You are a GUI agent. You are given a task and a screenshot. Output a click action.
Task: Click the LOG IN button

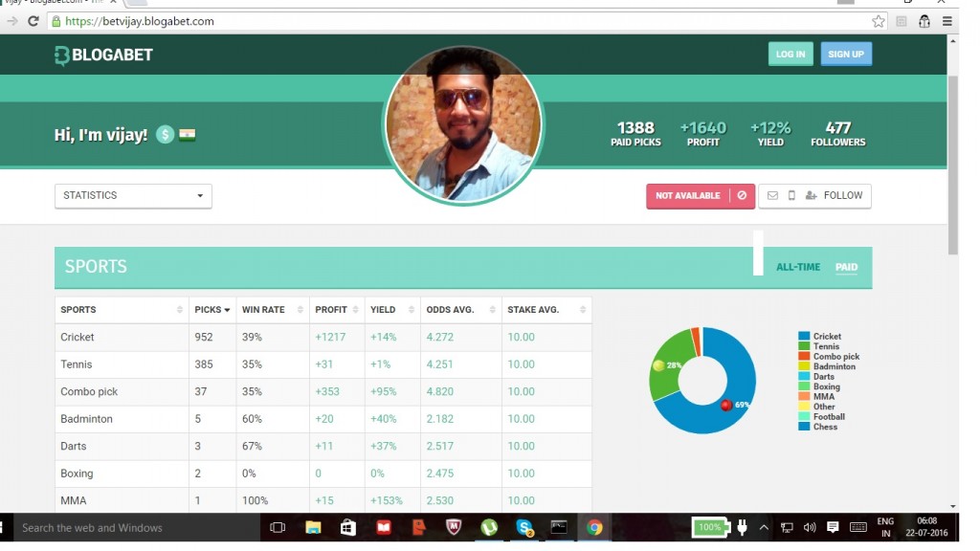pyautogui.click(x=790, y=55)
